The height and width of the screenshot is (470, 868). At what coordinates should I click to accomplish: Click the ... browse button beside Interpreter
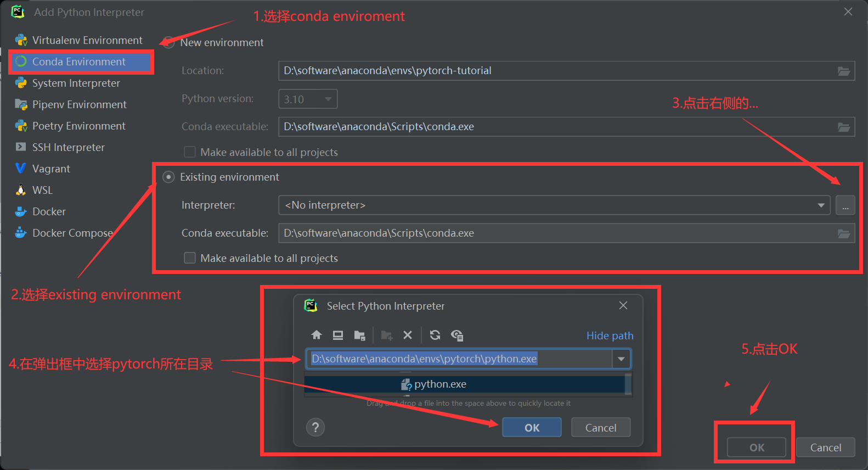(846, 205)
